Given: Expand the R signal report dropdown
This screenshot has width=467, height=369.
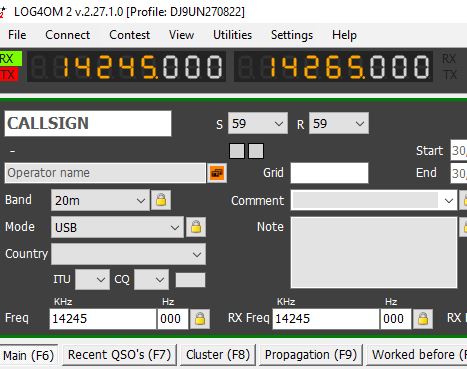Looking at the screenshot, I should point(339,123).
